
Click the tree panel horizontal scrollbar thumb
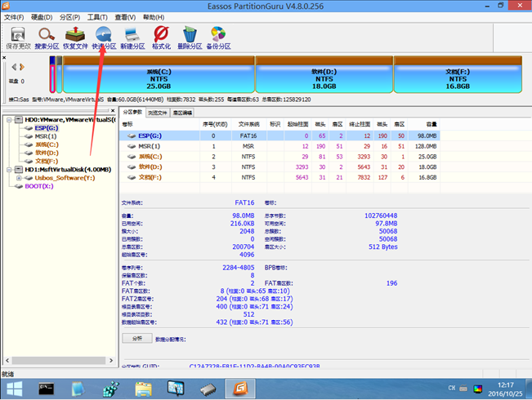point(59,360)
